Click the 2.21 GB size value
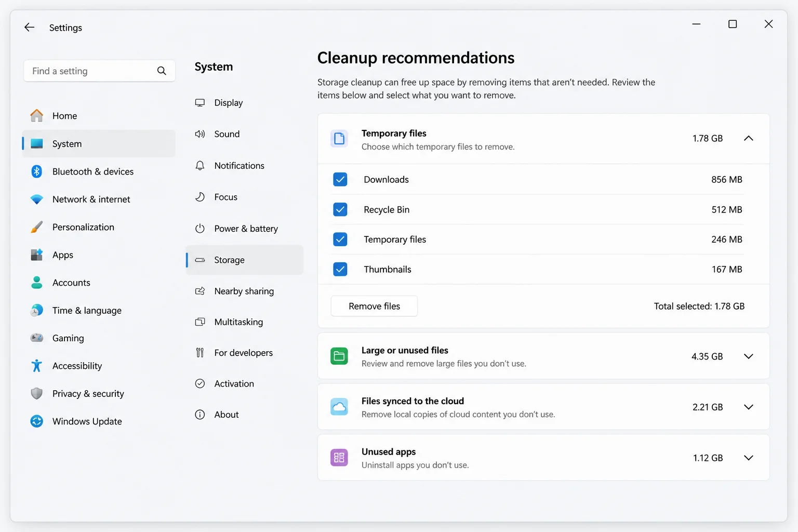The height and width of the screenshot is (532, 798). pyautogui.click(x=708, y=407)
